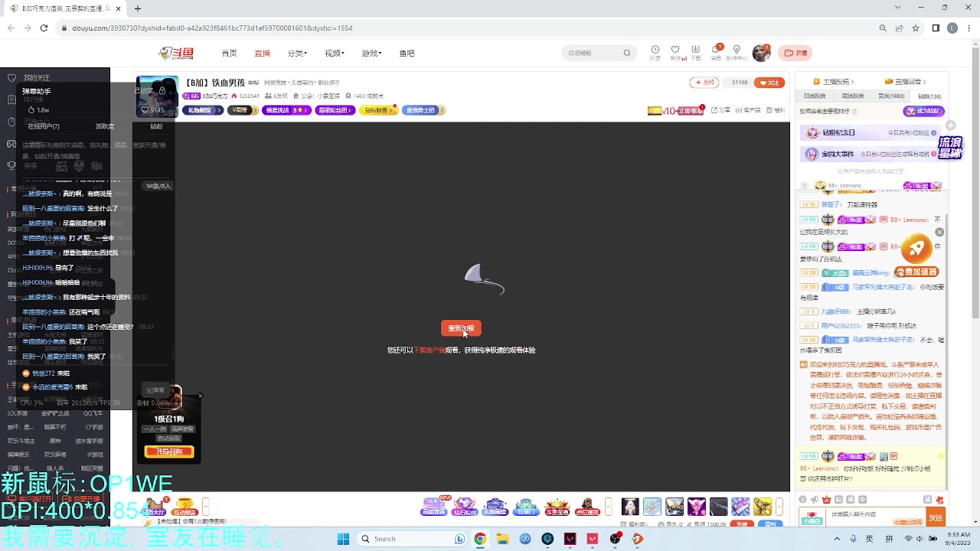The width and height of the screenshot is (980, 551).
Task: Switch to 日榜 daily ranking tab
Action: click(815, 96)
